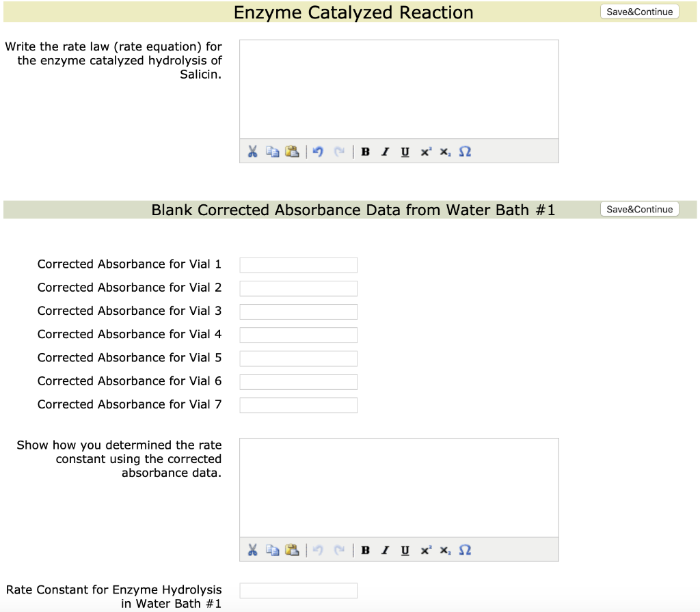Screen dimensions: 700x612
Task: Toggle Underline in the rate law editor toolbar
Action: 405,152
